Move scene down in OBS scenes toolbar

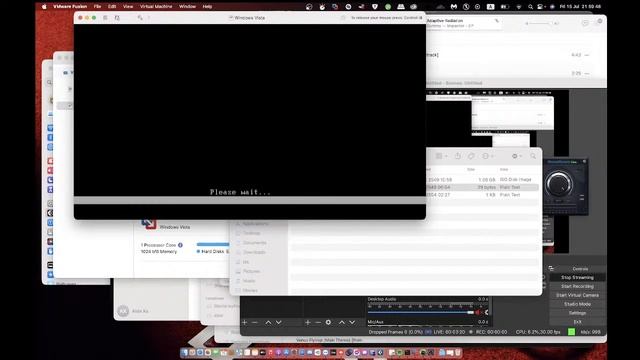279,322
